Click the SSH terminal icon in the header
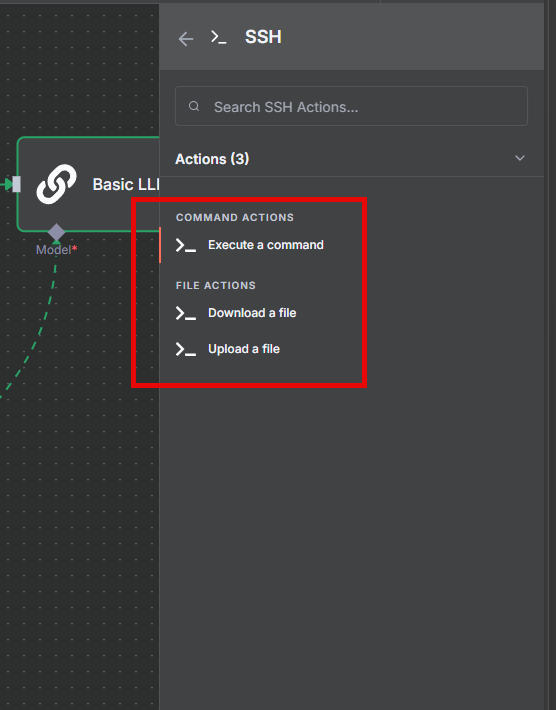 tap(219, 37)
